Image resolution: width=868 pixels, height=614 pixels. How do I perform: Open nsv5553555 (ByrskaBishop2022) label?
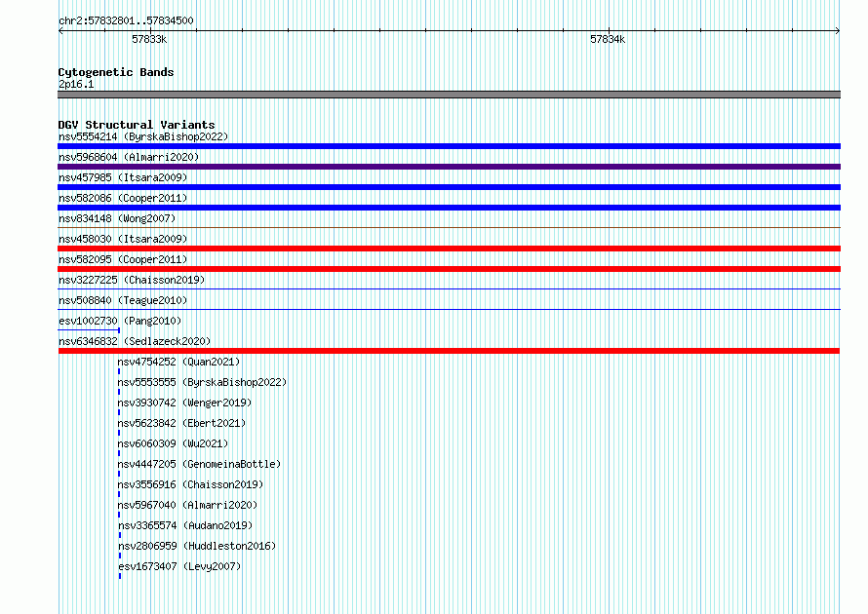pos(202,382)
